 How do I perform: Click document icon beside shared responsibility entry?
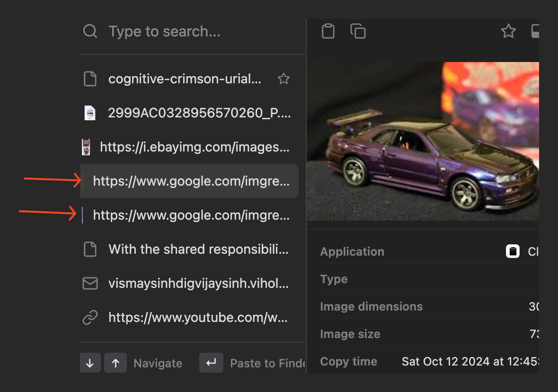point(90,249)
